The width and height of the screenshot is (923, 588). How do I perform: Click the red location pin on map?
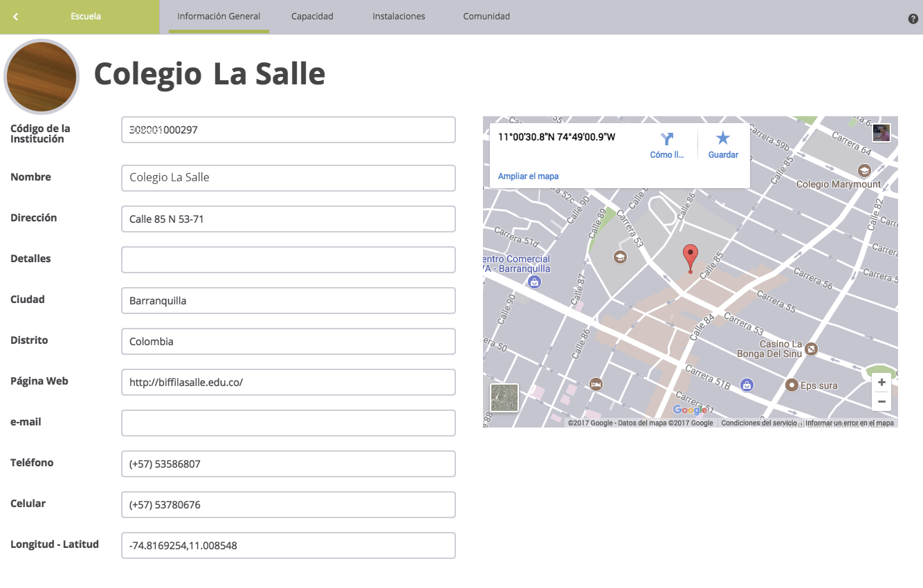[690, 257]
